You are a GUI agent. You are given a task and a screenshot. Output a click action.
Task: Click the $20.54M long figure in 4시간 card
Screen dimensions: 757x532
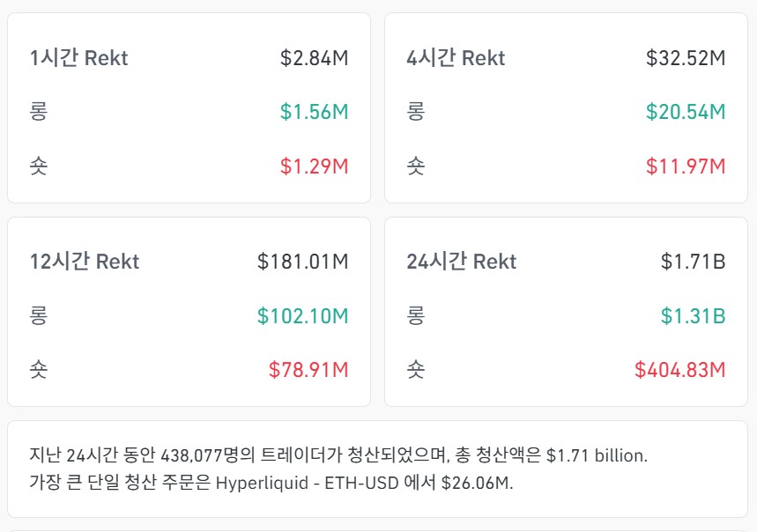coord(689,112)
